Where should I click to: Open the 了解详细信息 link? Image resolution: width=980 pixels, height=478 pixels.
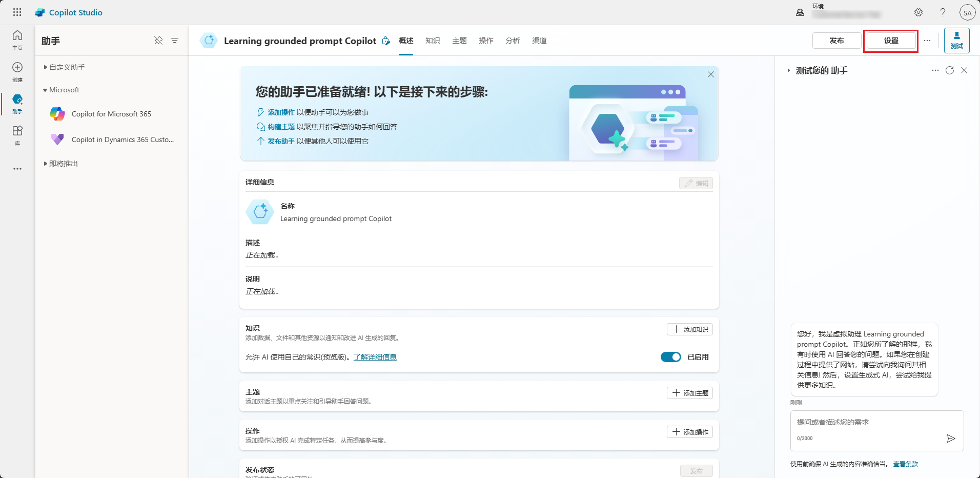[375, 357]
